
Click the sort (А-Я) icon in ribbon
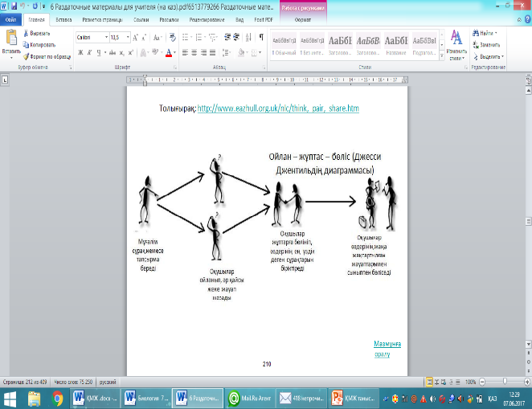pyautogui.click(x=248, y=37)
